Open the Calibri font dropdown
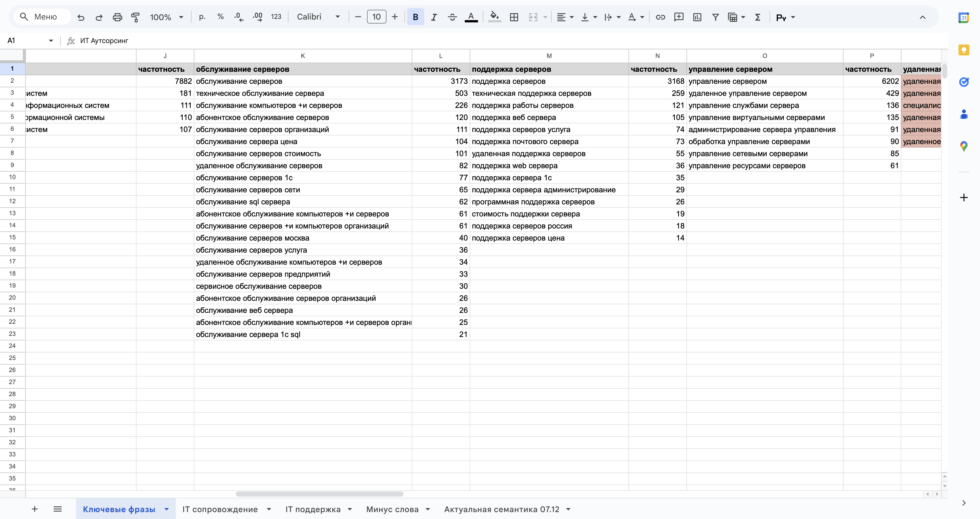This screenshot has height=519, width=980. coord(318,17)
